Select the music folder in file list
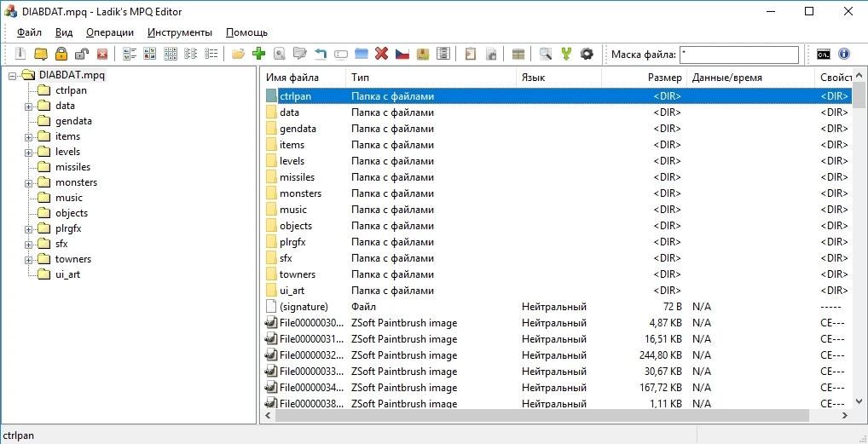Viewport: 868px width, 444px height. click(x=556, y=210)
